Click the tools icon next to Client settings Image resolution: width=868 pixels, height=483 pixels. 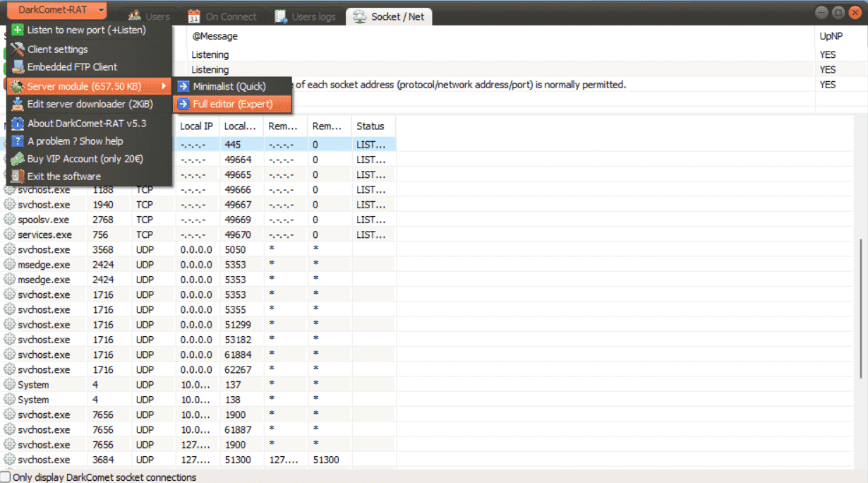(18, 49)
